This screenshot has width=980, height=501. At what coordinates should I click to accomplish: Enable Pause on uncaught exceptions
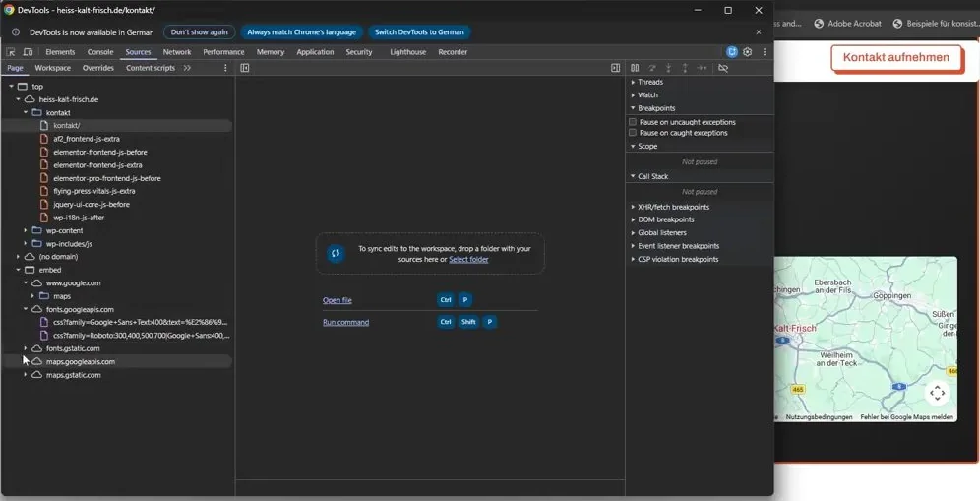(633, 122)
